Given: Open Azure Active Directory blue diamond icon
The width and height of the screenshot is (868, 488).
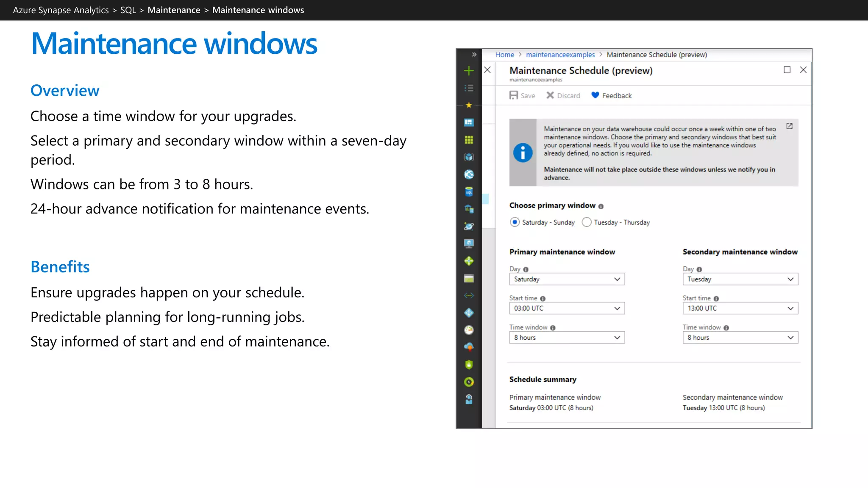Looking at the screenshot, I should click(469, 313).
